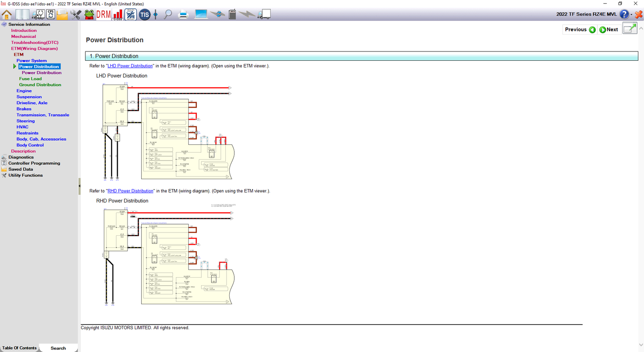
Task: Collapse the Service Information tree section
Action: [x=4, y=24]
